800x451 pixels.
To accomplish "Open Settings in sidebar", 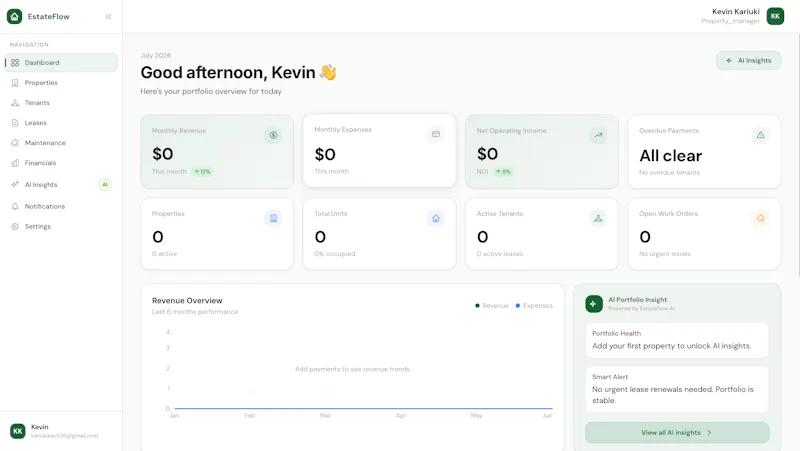I will point(61,227).
